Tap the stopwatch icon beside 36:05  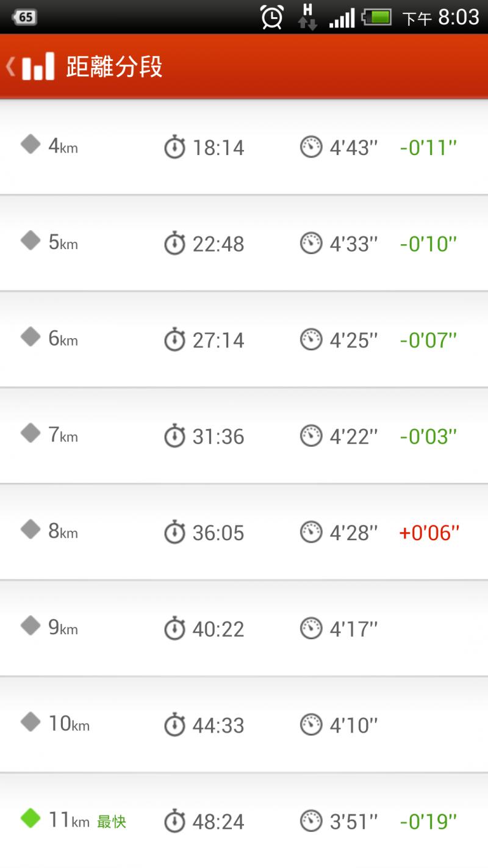(x=174, y=532)
